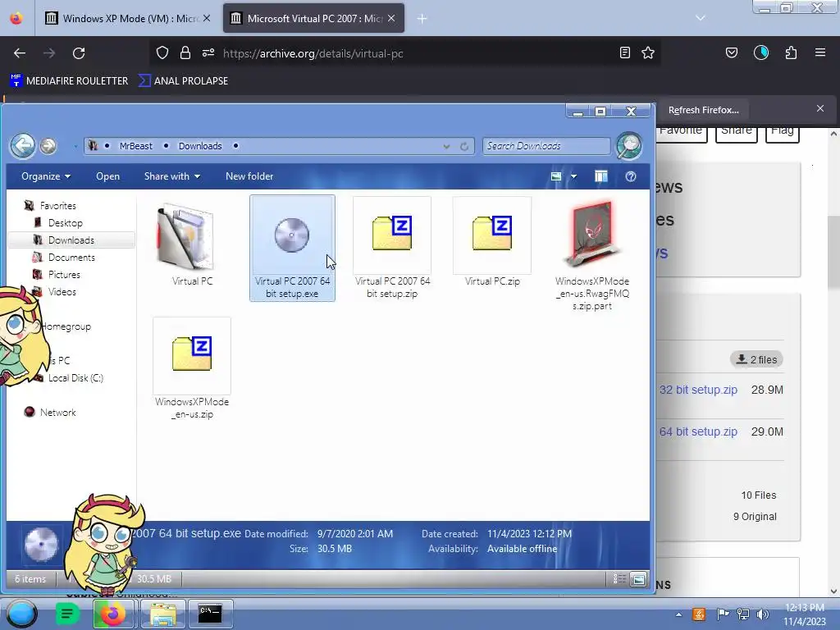Image resolution: width=840 pixels, height=630 pixels.
Task: Click the change view icon in Explorer
Action: [556, 176]
